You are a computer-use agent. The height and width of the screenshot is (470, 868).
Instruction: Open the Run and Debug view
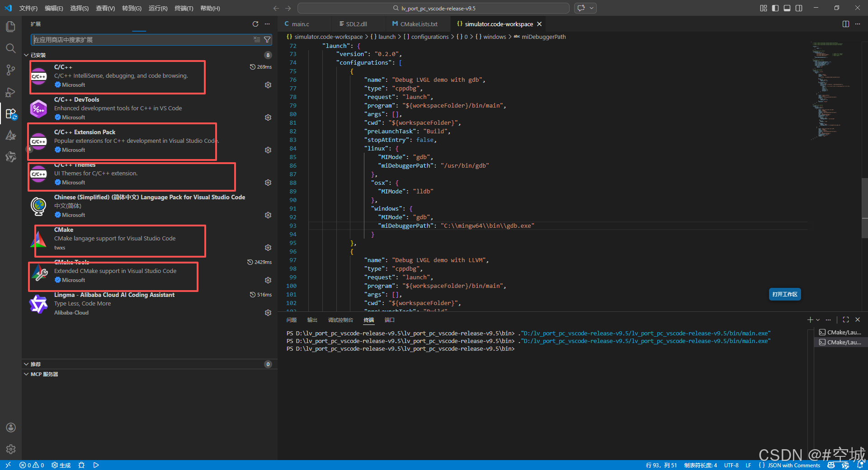point(10,92)
